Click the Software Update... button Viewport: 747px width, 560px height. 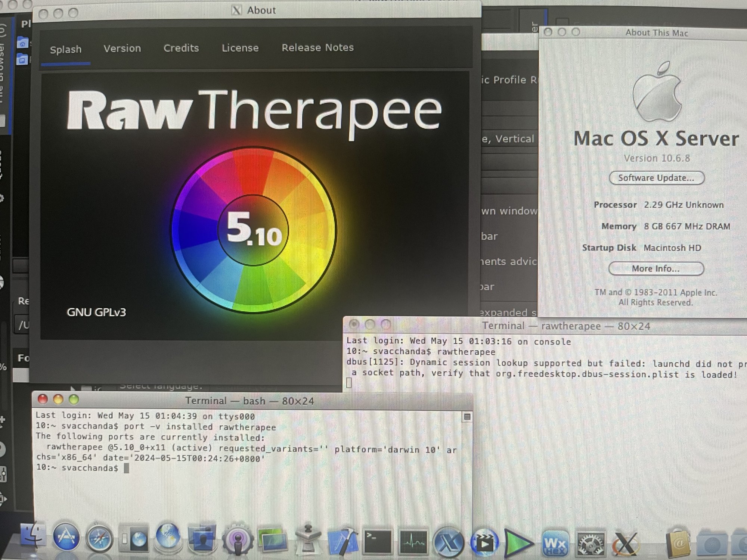pos(656,178)
